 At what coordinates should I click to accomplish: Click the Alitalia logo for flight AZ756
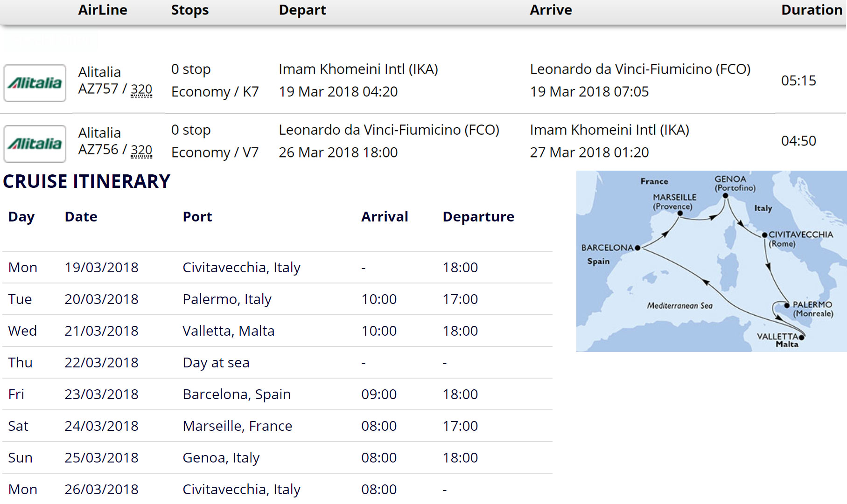pyautogui.click(x=35, y=144)
